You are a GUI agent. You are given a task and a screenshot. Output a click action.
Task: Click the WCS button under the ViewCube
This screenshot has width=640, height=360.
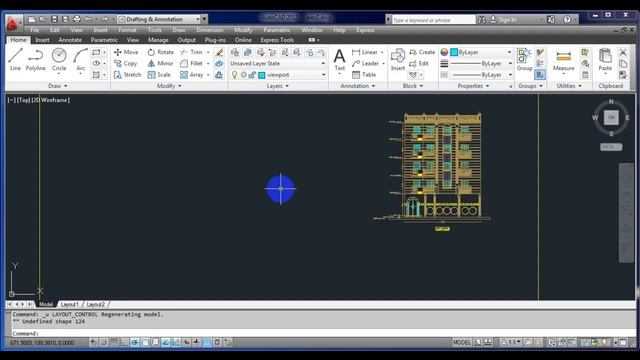pyautogui.click(x=611, y=147)
